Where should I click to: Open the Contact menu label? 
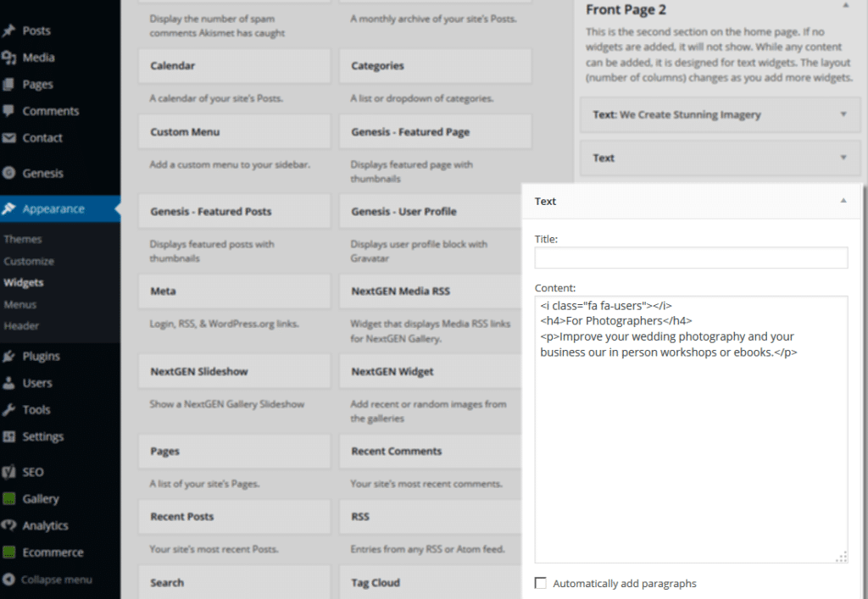42,138
